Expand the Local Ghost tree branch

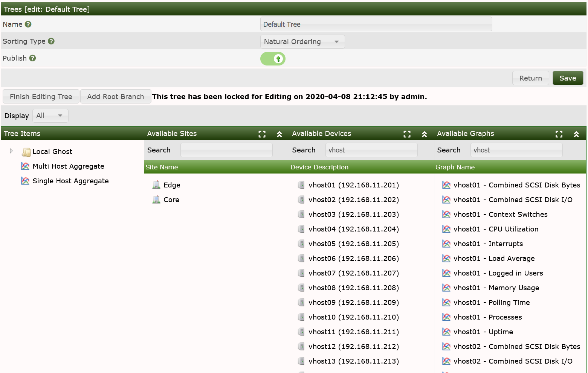[x=11, y=151]
